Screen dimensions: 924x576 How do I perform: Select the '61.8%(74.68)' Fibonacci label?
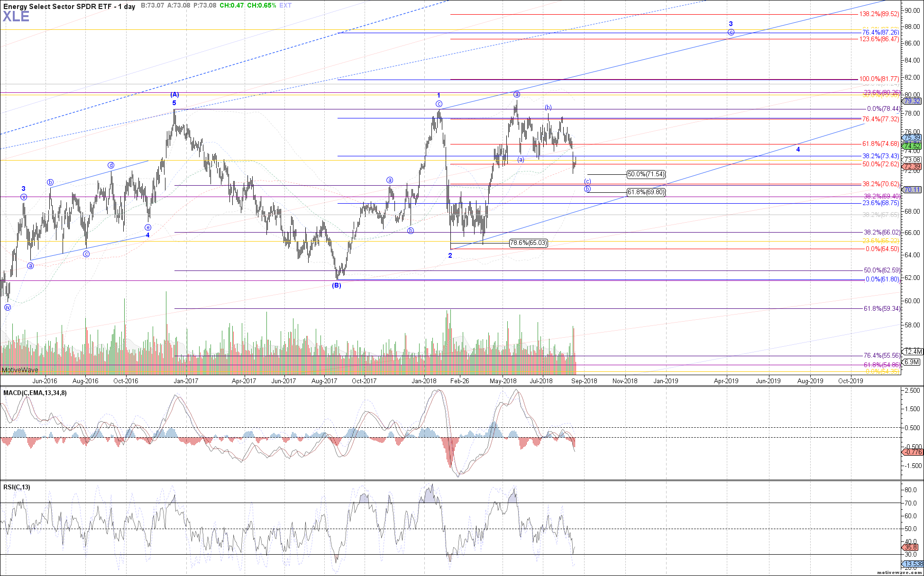tap(881, 144)
